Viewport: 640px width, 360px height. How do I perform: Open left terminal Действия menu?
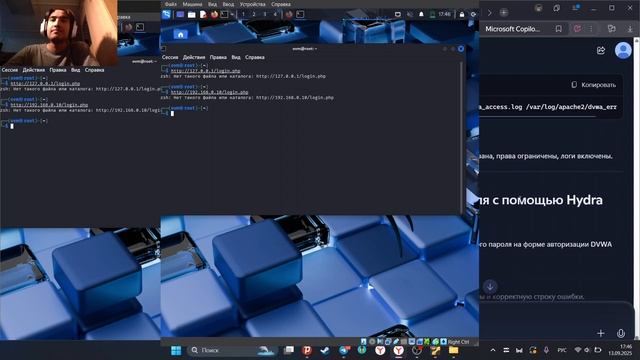click(33, 70)
